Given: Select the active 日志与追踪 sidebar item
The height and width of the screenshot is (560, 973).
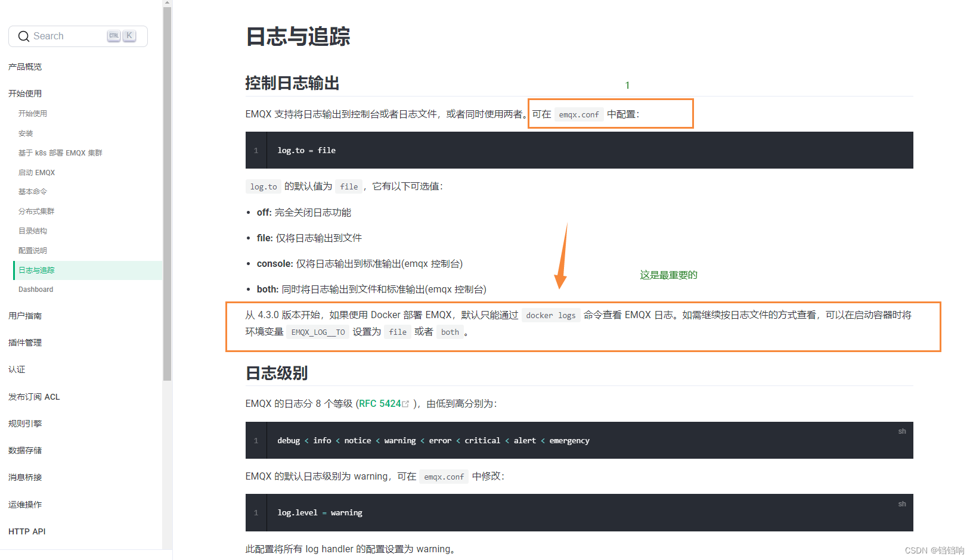Looking at the screenshot, I should [x=88, y=270].
